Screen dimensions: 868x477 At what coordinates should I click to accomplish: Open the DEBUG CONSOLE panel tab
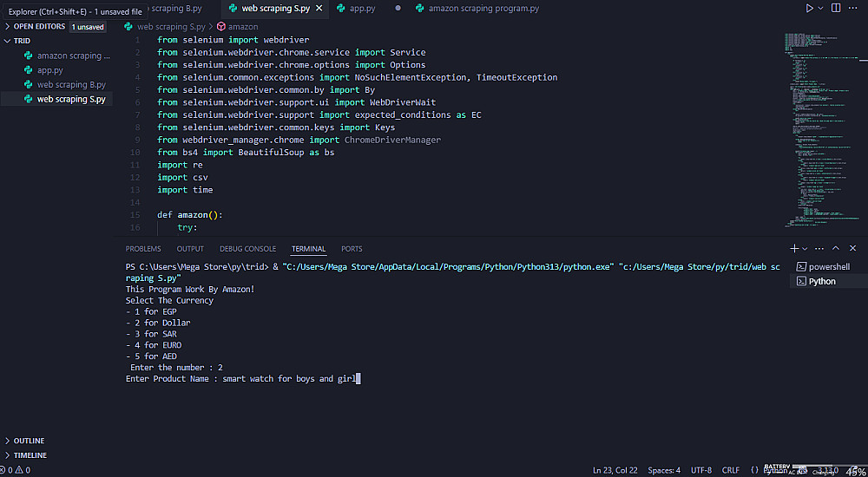(247, 249)
